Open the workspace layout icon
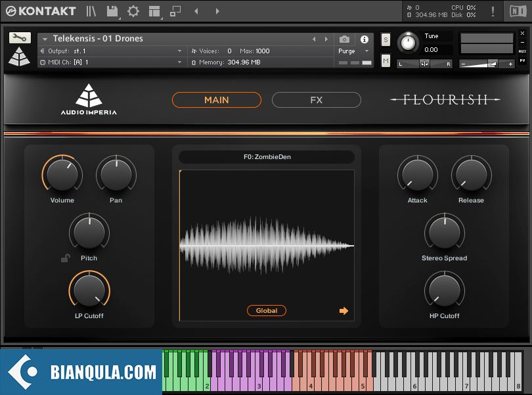The image size is (532, 395). point(154,11)
